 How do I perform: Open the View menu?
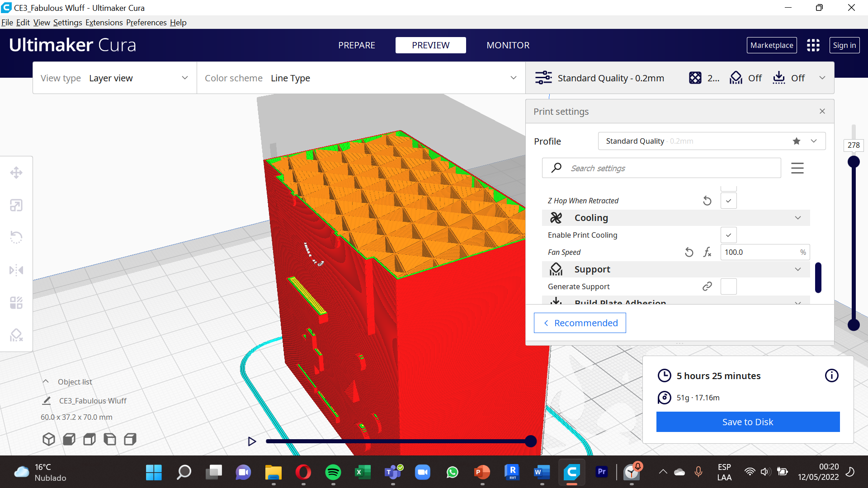(x=42, y=23)
